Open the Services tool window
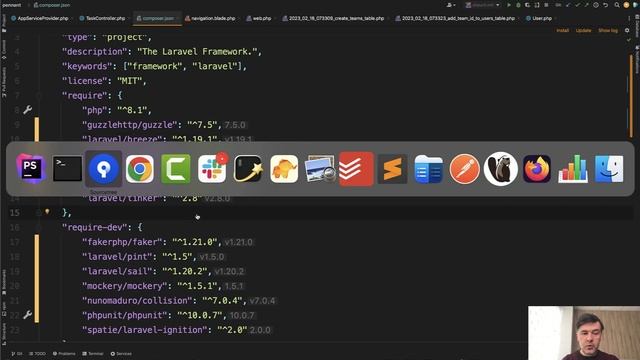 (x=121, y=353)
